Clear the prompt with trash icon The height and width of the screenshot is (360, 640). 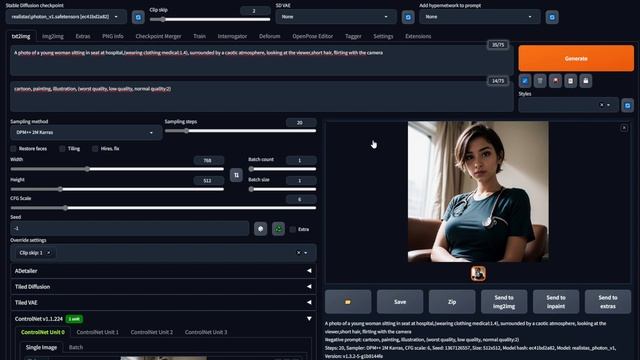(x=540, y=81)
